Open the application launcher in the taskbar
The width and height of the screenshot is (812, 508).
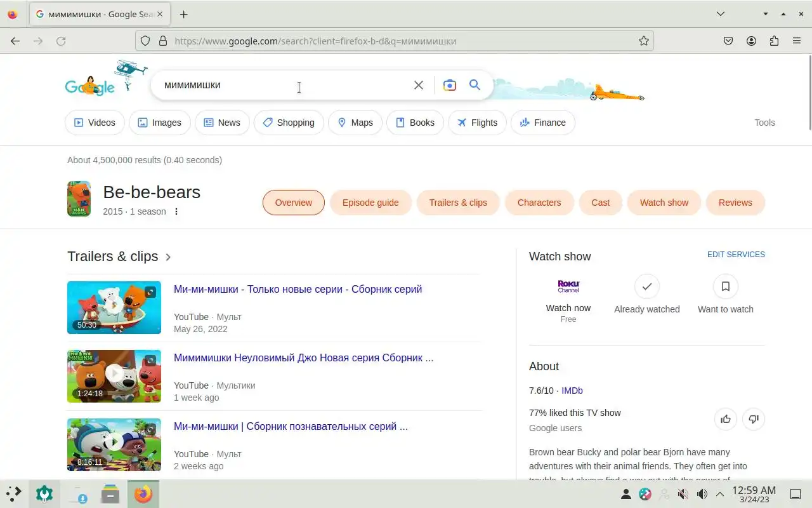[x=14, y=493]
